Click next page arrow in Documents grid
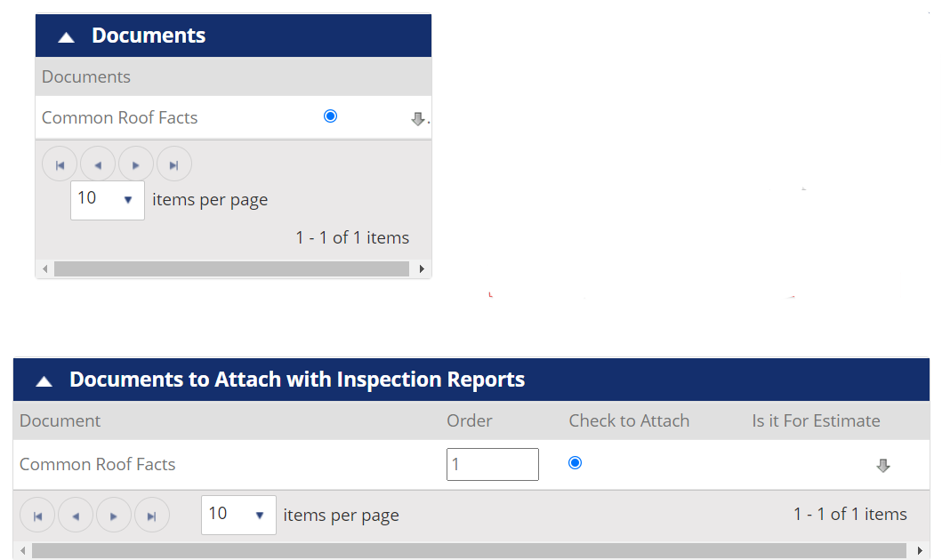The width and height of the screenshot is (942, 560). point(135,163)
